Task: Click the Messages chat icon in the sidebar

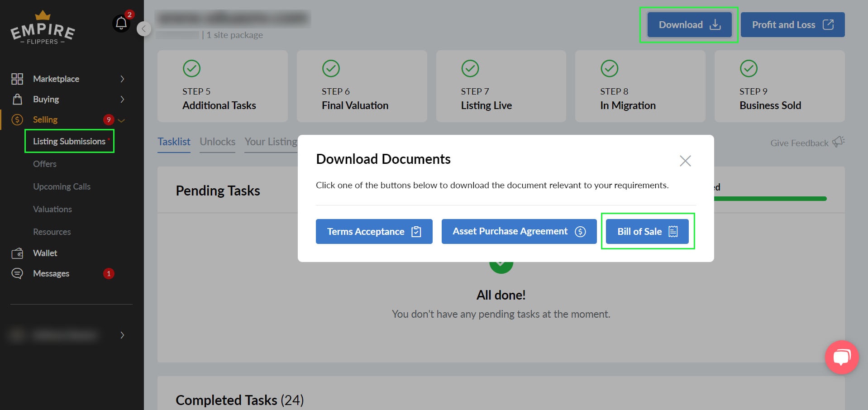Action: 17,273
